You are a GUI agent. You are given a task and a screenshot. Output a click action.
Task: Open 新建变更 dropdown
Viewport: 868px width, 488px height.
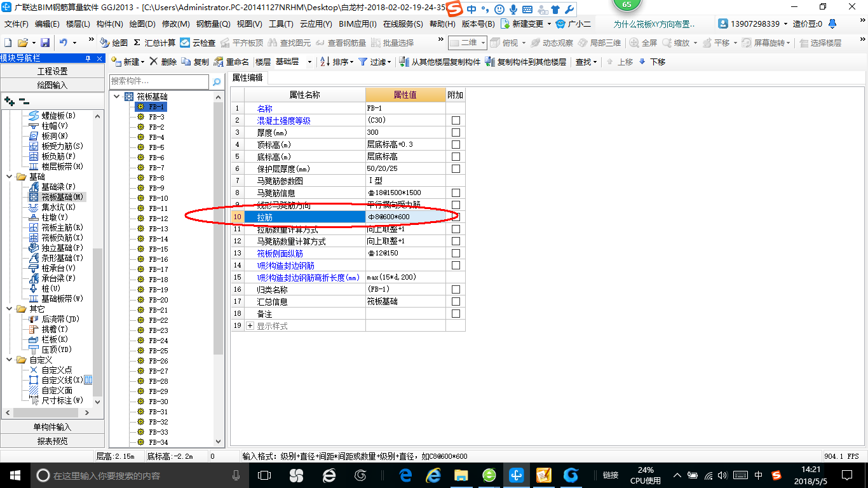(526, 24)
